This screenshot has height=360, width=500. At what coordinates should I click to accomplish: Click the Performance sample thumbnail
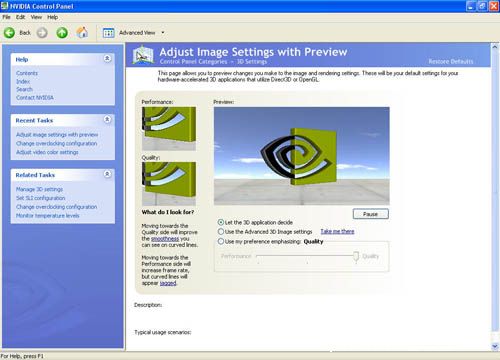(169, 128)
